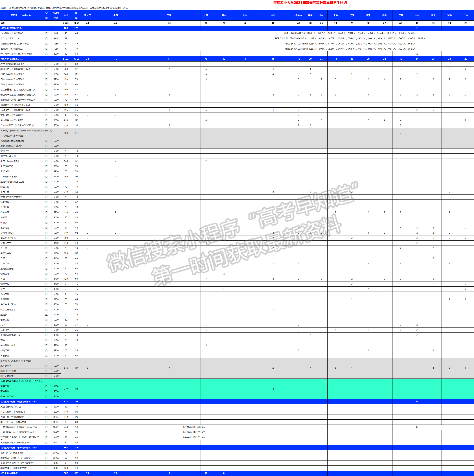
Task: Select the 上海 column header
Action: pyautogui.click(x=336, y=15)
